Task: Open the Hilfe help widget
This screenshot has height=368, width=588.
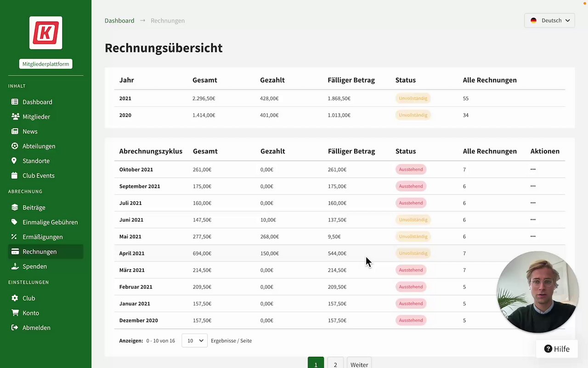Action: point(556,349)
